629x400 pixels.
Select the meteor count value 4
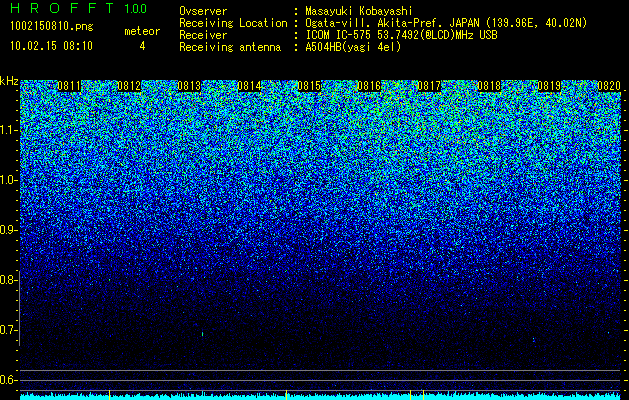coord(142,46)
